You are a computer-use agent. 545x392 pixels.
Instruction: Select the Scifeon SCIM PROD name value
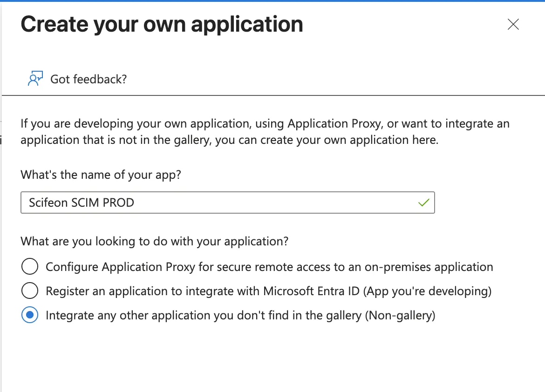point(81,202)
